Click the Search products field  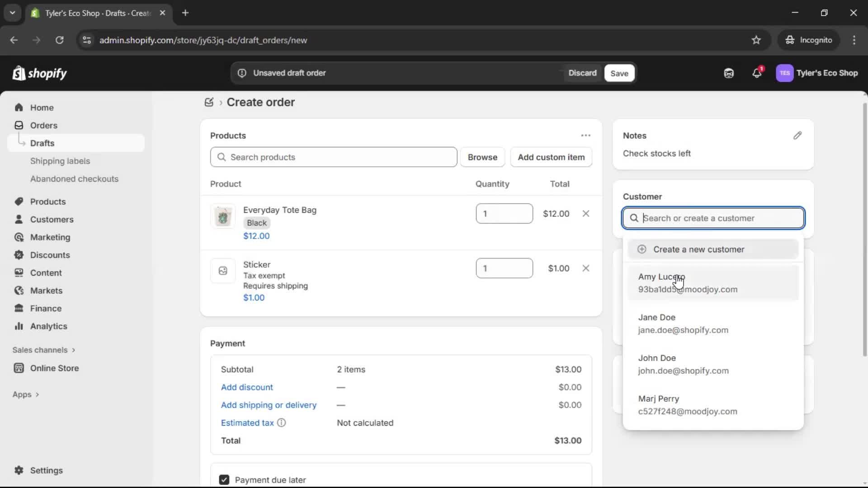click(x=333, y=157)
